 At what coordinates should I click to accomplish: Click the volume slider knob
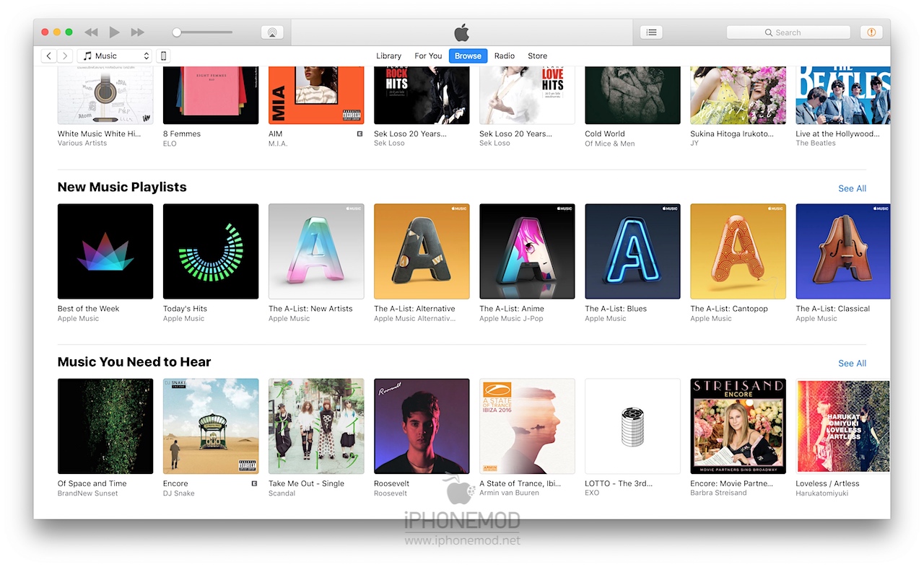point(177,32)
